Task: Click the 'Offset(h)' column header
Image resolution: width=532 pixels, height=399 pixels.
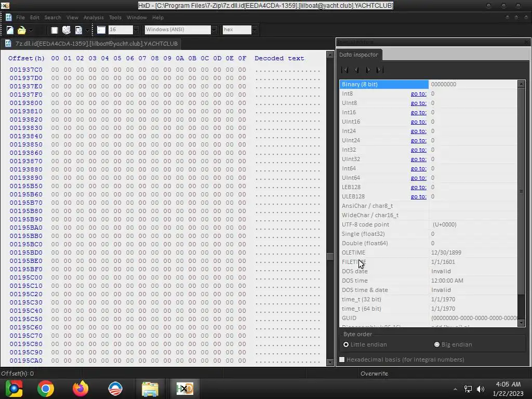Action: click(26, 58)
